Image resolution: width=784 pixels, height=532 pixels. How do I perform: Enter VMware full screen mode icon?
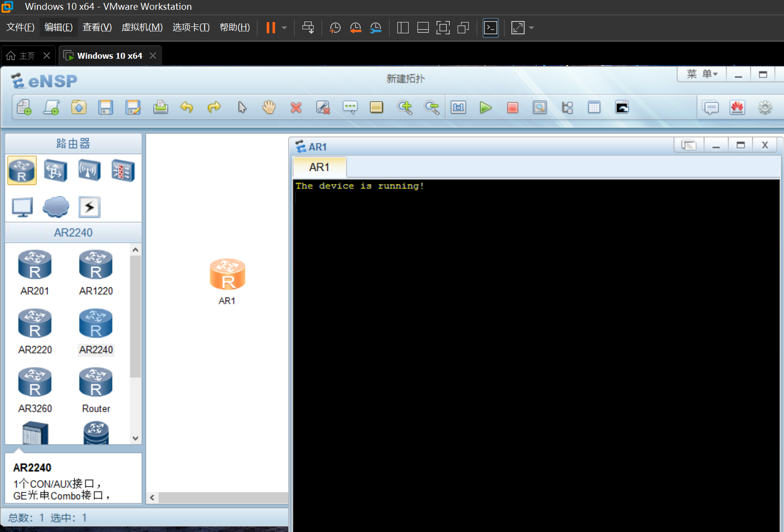click(443, 27)
